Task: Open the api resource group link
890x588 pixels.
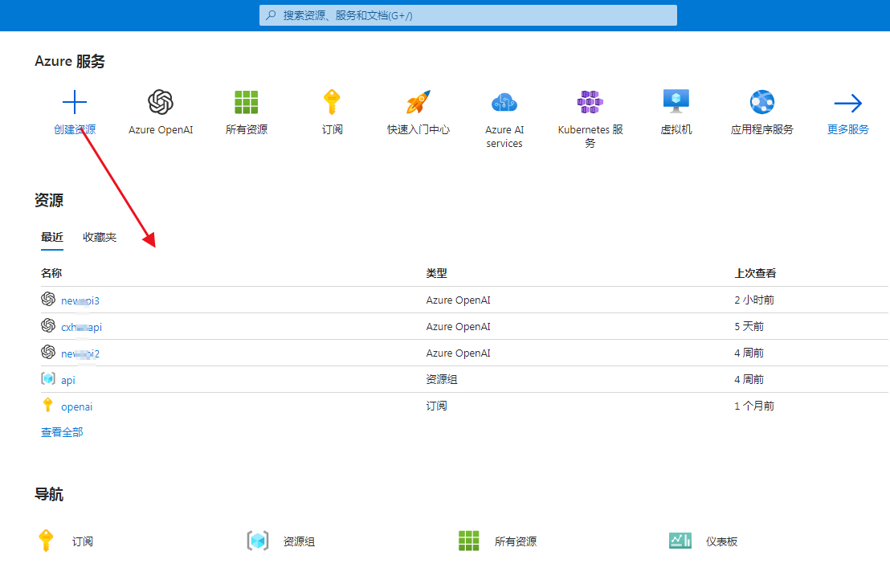Action: coord(68,380)
